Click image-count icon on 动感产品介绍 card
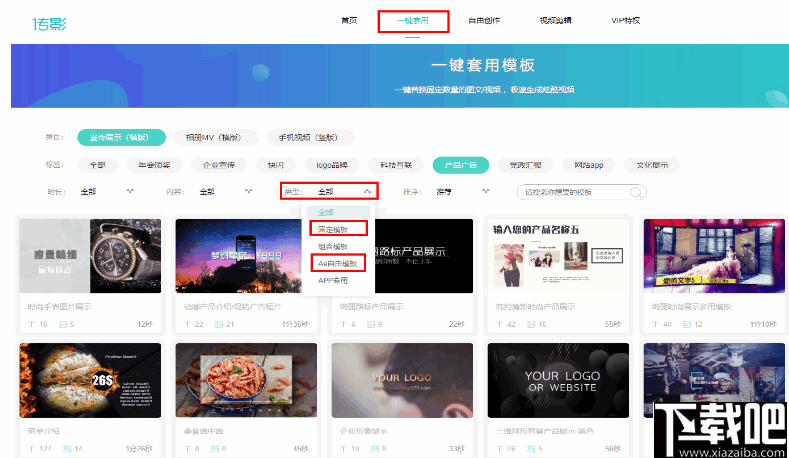 coord(219,324)
